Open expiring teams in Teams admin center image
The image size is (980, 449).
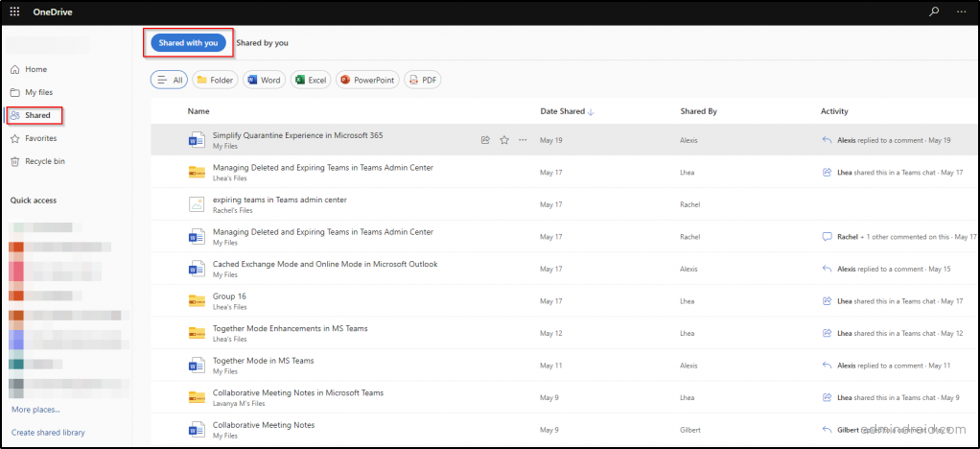click(279, 200)
